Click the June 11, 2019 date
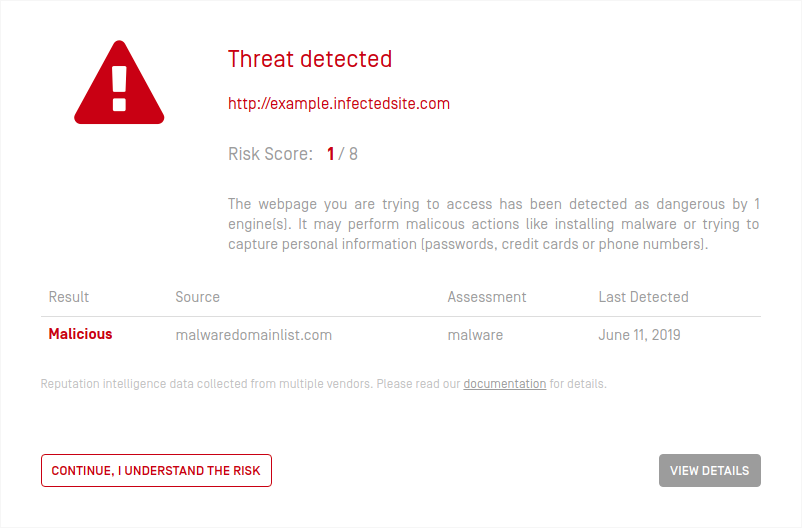Viewport: 802px width, 528px height. (639, 335)
